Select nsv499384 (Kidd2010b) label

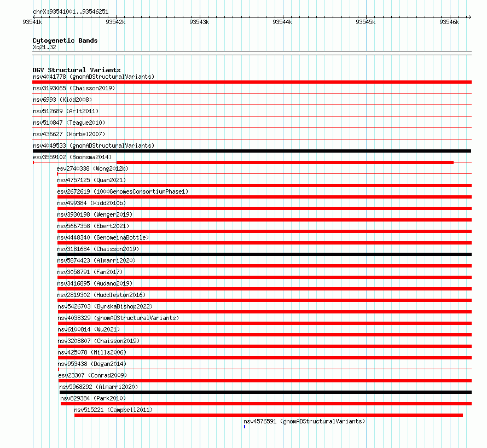tap(91, 203)
